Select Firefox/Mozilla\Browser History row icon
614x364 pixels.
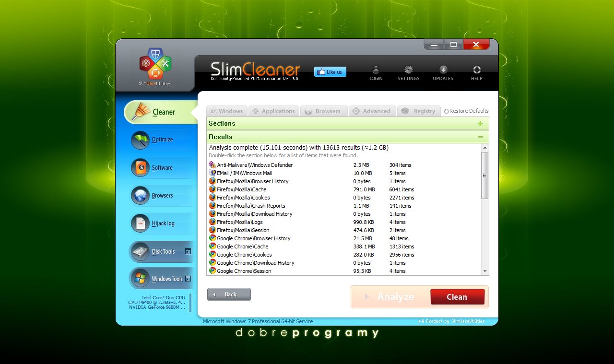pyautogui.click(x=213, y=181)
